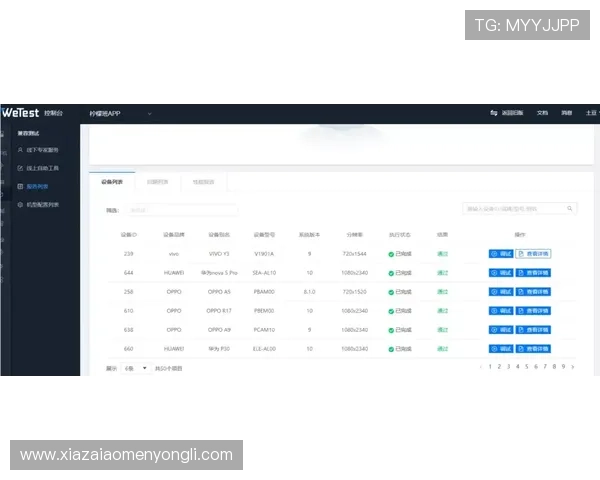Click 查看详情 button for the 华为 P30 row
This screenshot has width=600, height=480.
(x=534, y=349)
